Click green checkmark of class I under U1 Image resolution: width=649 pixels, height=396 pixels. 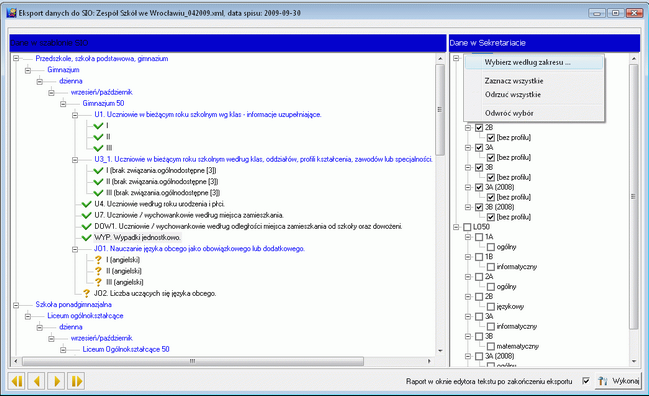click(98, 126)
